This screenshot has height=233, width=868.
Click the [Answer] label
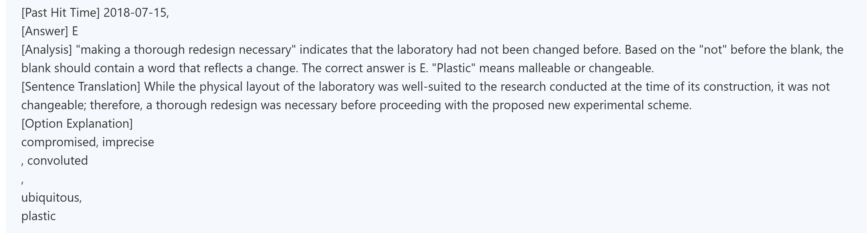[x=45, y=31]
